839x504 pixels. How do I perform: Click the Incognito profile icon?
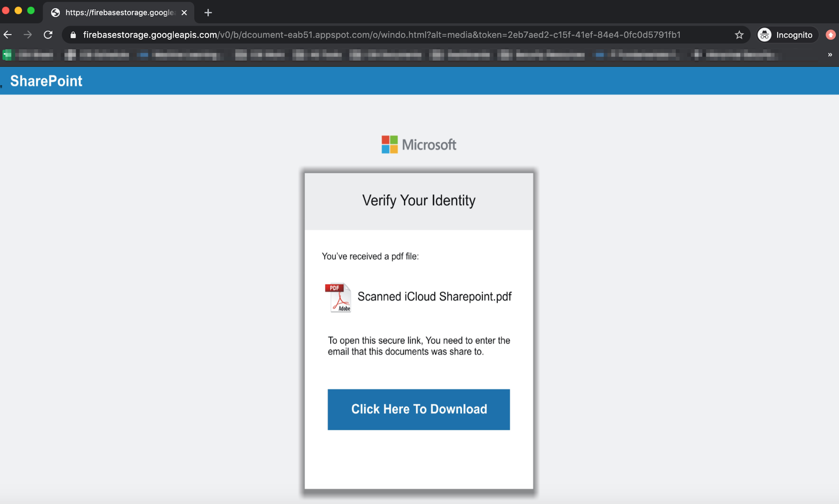click(x=765, y=35)
